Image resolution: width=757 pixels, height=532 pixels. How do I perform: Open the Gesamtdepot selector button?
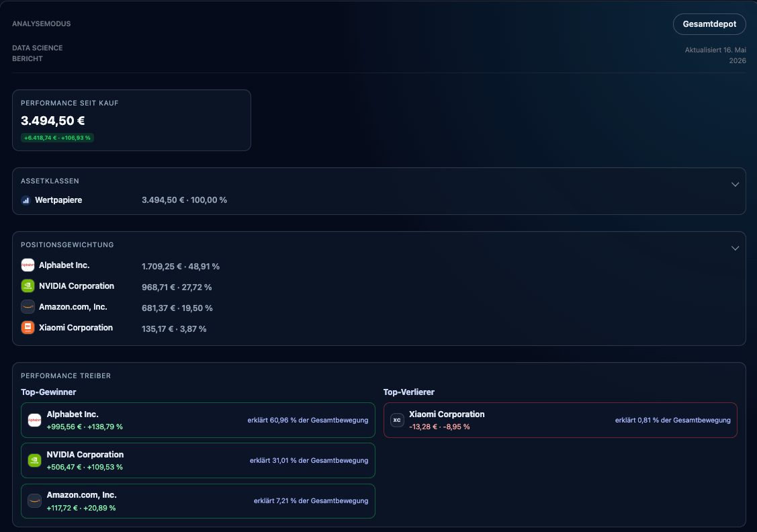click(x=709, y=24)
